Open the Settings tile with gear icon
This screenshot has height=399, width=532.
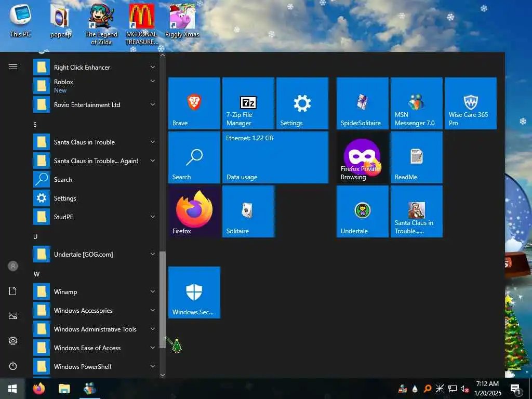click(302, 103)
